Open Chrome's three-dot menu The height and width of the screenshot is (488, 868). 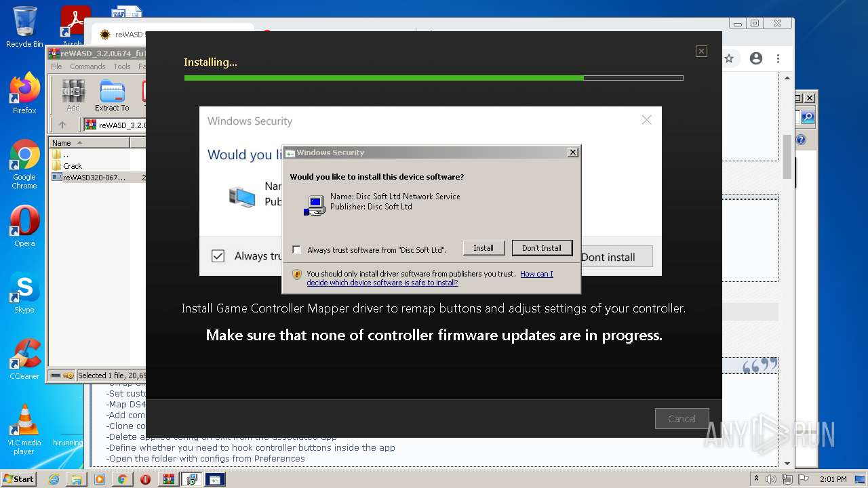click(778, 58)
